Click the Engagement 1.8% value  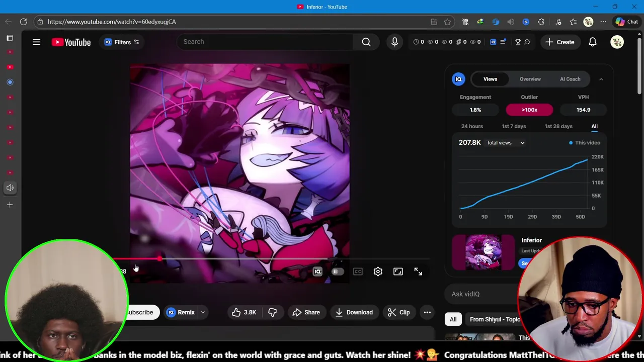[x=475, y=110]
